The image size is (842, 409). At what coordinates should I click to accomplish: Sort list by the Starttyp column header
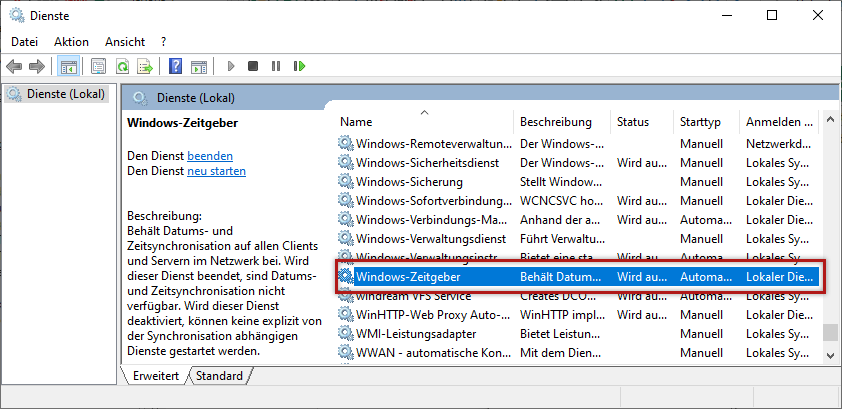point(700,122)
